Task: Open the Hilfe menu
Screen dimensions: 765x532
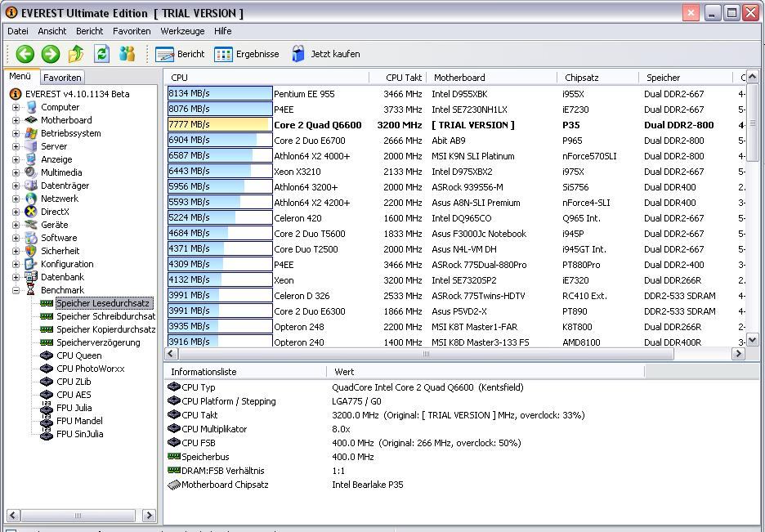Action: click(222, 31)
